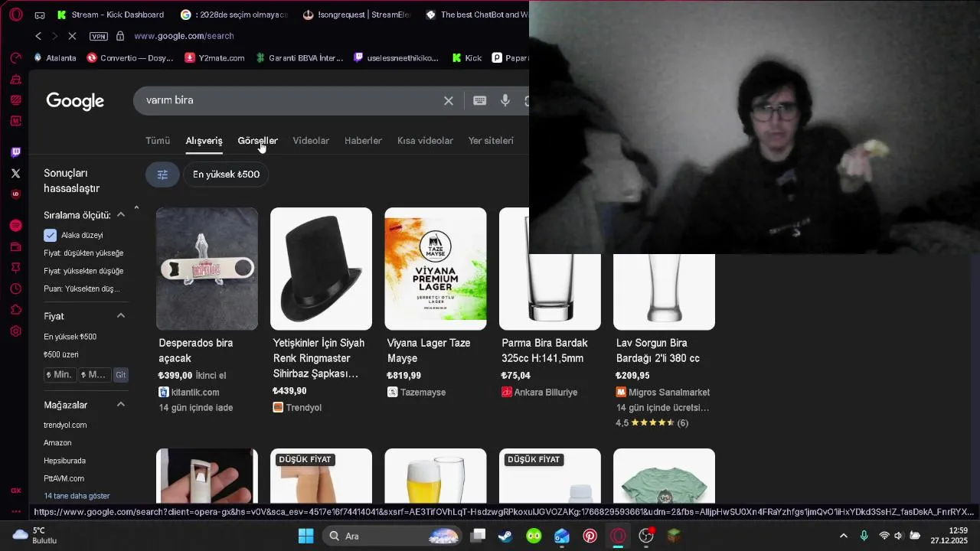Open Duolingo owl app in taskbar
Screen dimensions: 980x551
click(534, 536)
